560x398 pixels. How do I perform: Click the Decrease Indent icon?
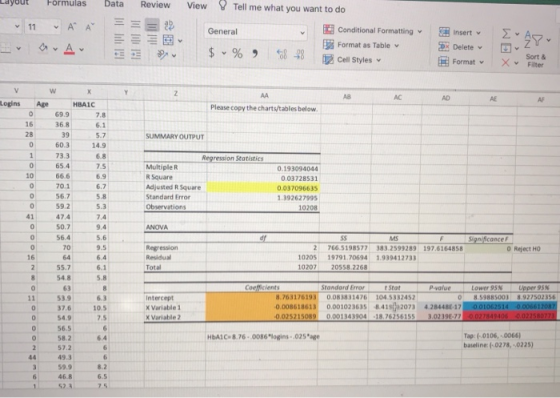coord(119,54)
